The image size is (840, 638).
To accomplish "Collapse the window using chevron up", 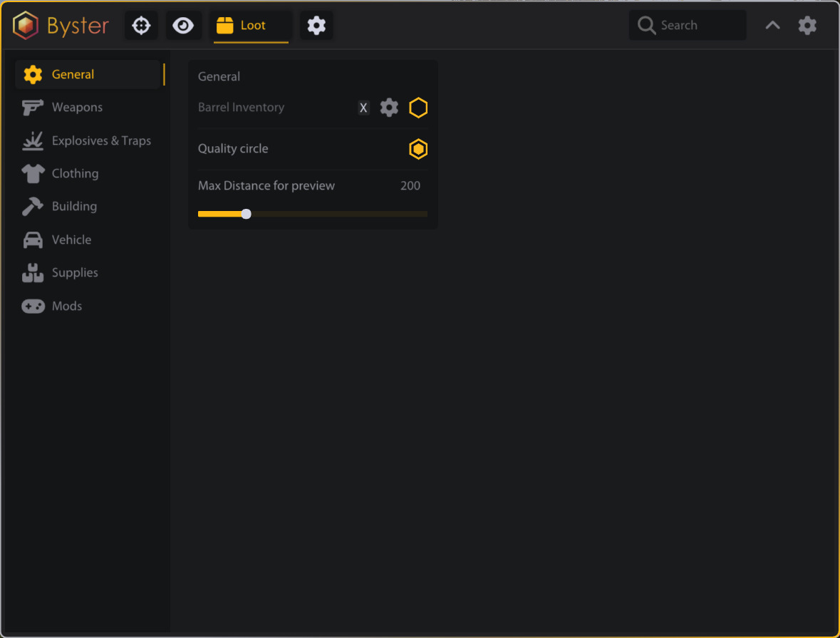I will (x=772, y=26).
